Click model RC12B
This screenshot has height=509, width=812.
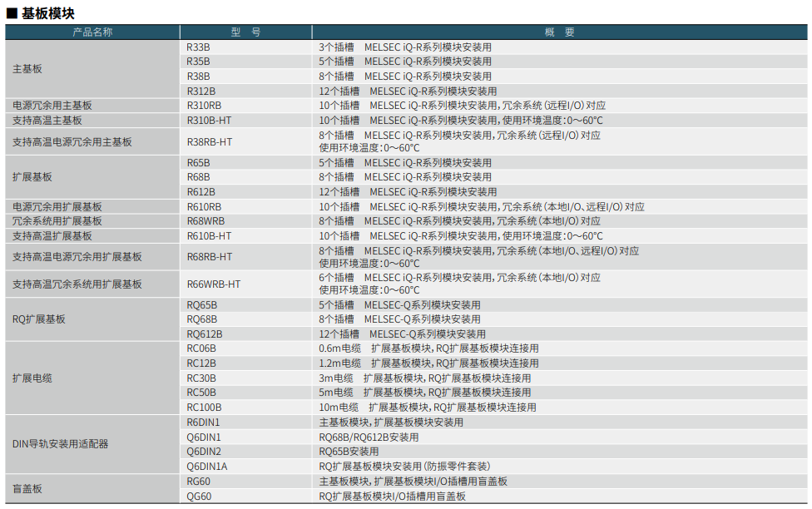click(x=201, y=363)
